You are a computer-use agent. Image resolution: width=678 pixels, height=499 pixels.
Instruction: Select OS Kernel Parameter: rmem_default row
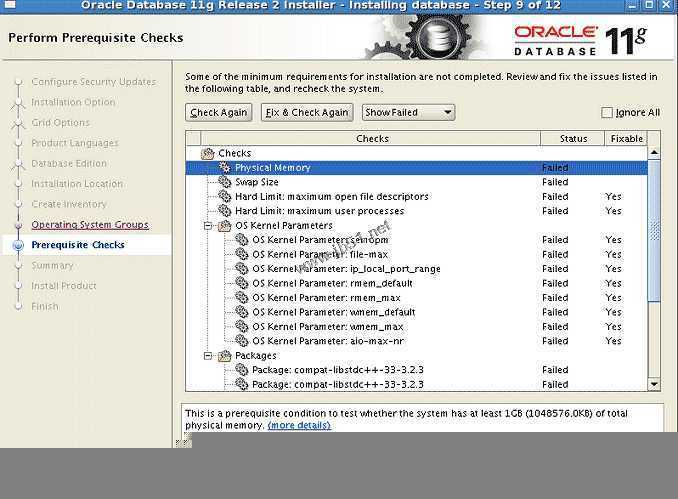pyautogui.click(x=416, y=283)
